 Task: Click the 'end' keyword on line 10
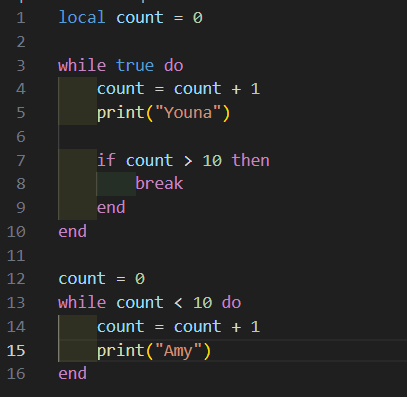tap(73, 231)
